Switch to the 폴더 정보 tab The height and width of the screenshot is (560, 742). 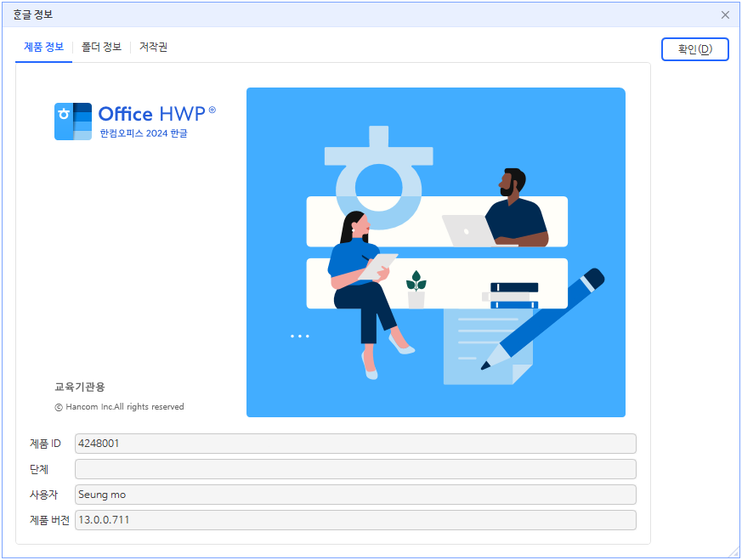103,48
